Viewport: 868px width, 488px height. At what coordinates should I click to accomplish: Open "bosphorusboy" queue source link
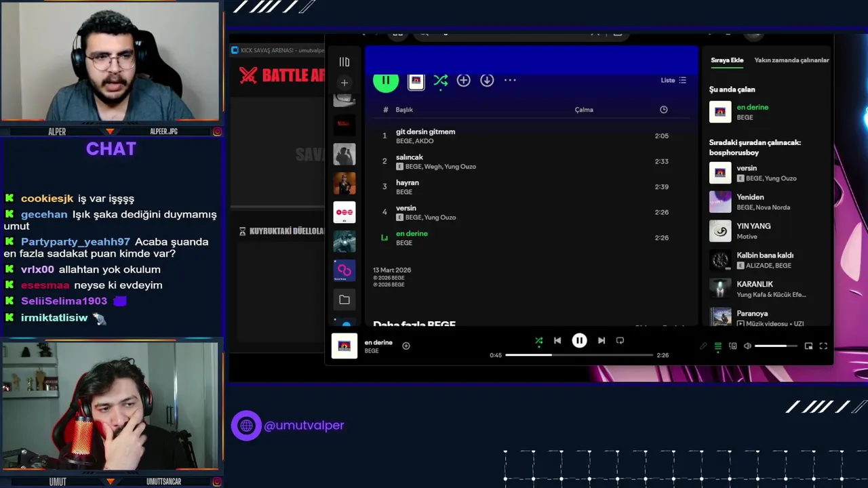click(734, 152)
